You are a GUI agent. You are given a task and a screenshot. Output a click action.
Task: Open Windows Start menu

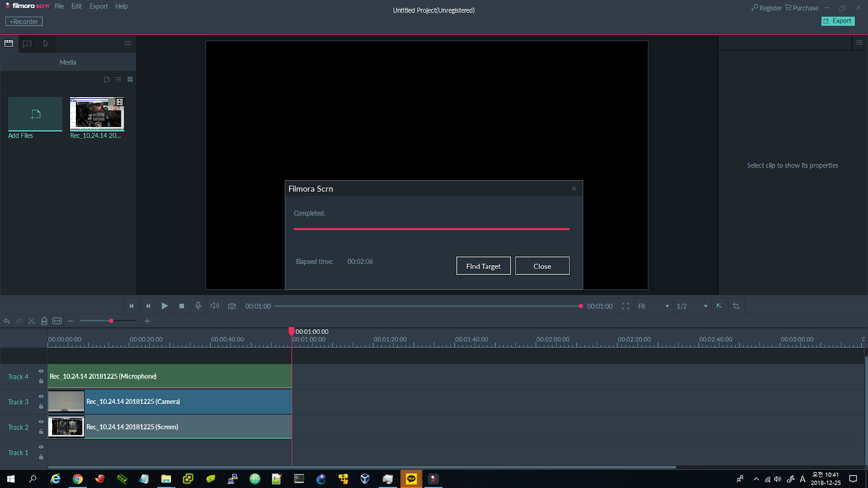coord(10,479)
